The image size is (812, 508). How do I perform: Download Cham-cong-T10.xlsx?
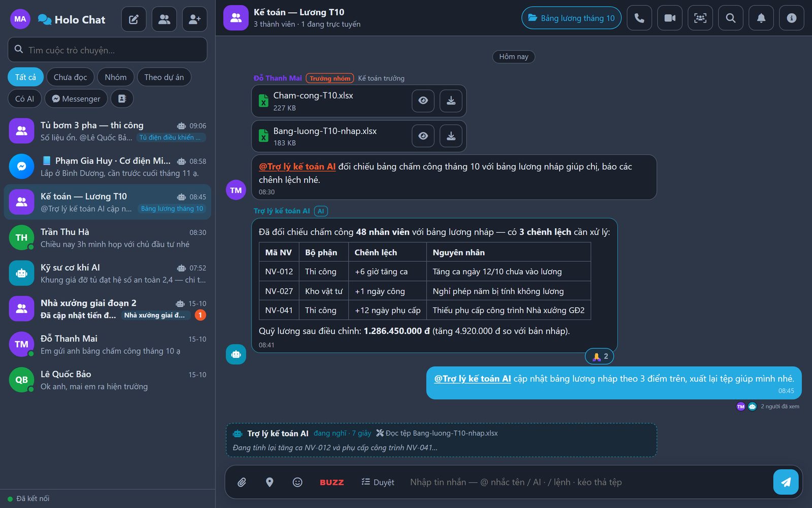(x=451, y=101)
